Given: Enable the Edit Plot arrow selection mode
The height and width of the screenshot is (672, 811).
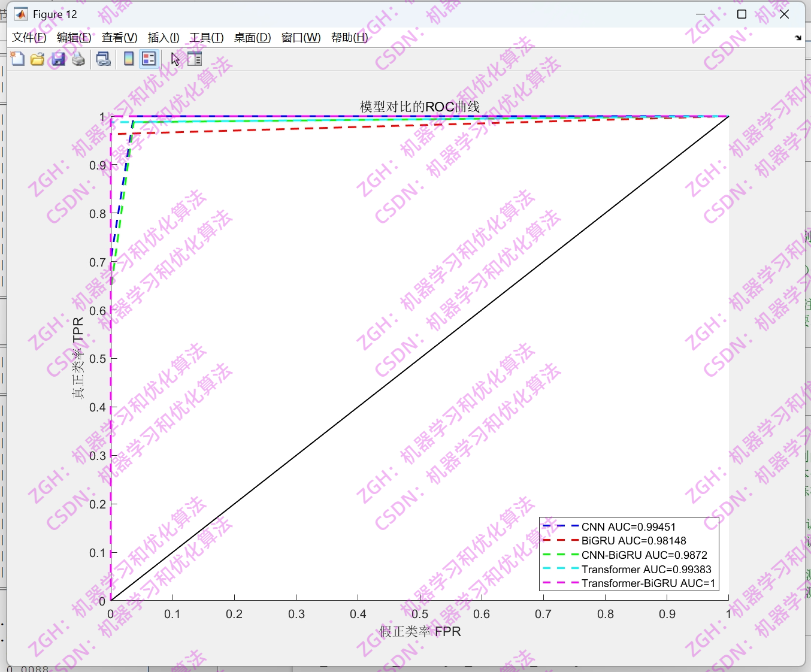Looking at the screenshot, I should [x=174, y=59].
